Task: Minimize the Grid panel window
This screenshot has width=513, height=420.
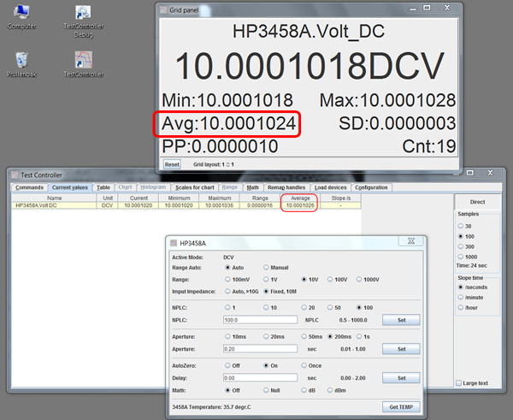Action: tap(413, 8)
